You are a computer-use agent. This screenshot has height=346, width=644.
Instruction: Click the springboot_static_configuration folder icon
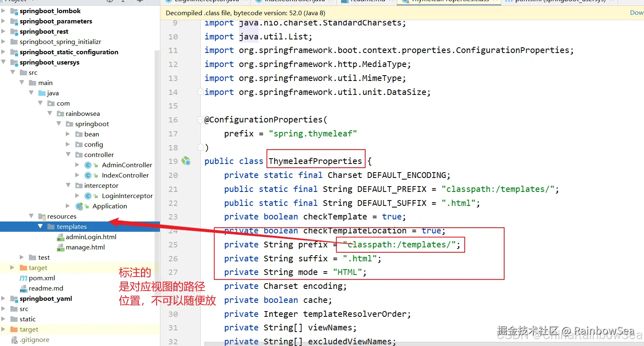click(x=14, y=52)
